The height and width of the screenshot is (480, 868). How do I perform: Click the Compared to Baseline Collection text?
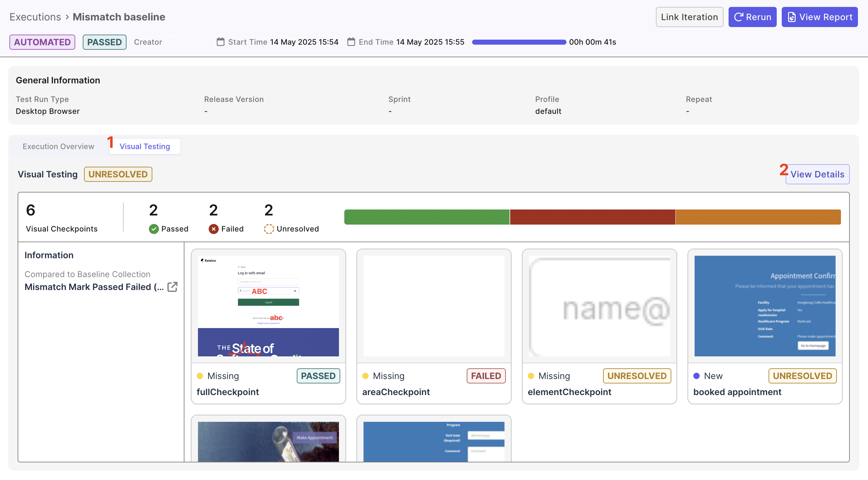pyautogui.click(x=87, y=274)
